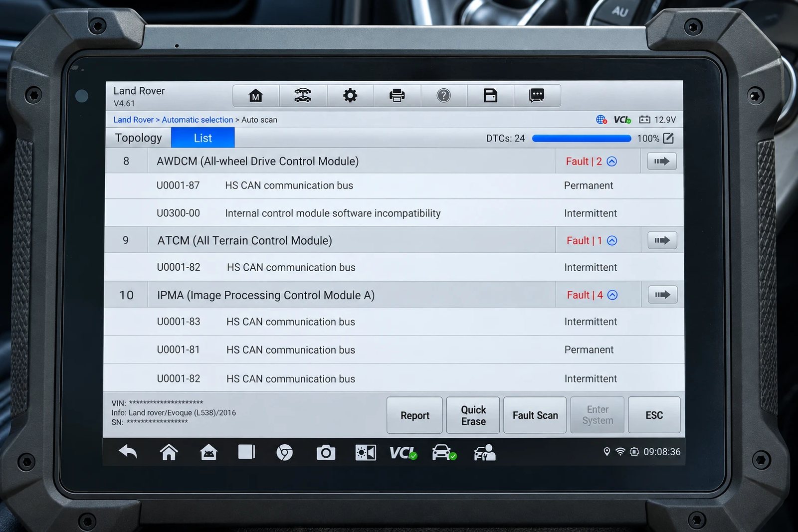Tap the edit pencil icon beside 100%
798x532 pixels.
(x=668, y=138)
